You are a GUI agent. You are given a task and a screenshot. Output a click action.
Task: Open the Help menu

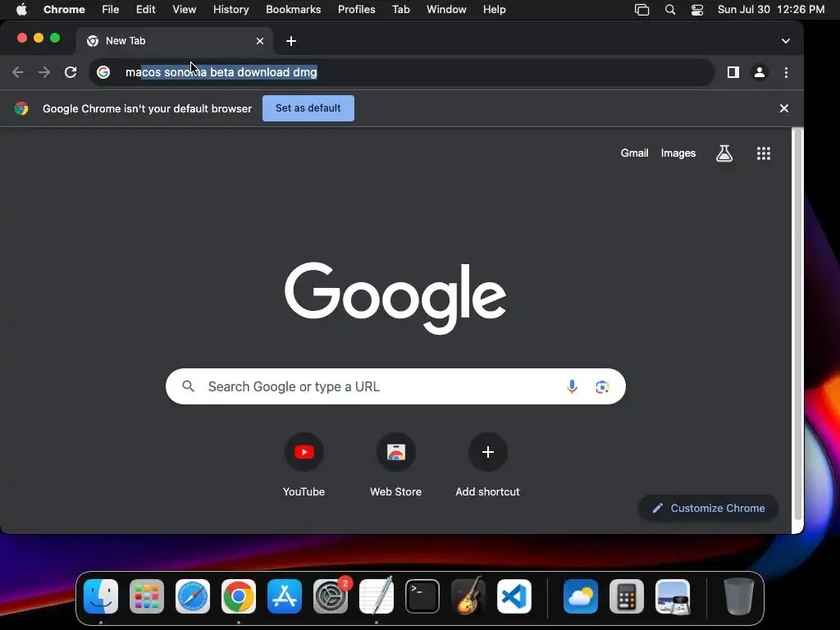click(494, 10)
